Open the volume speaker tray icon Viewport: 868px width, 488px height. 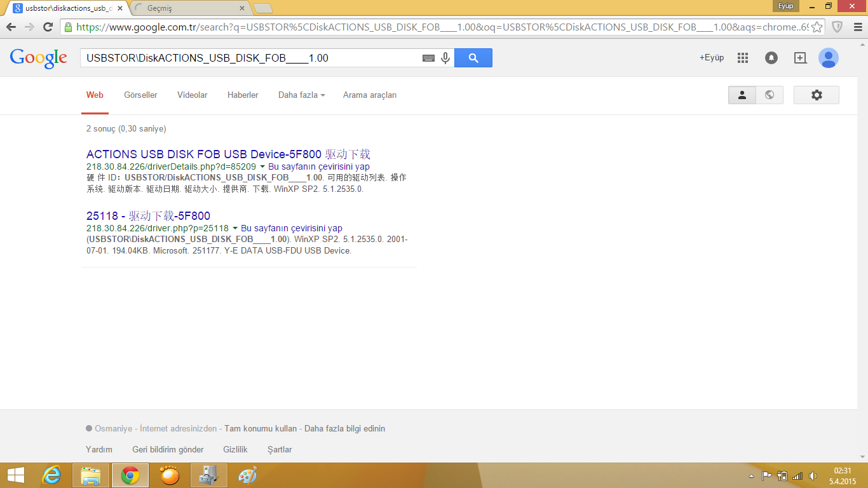813,476
